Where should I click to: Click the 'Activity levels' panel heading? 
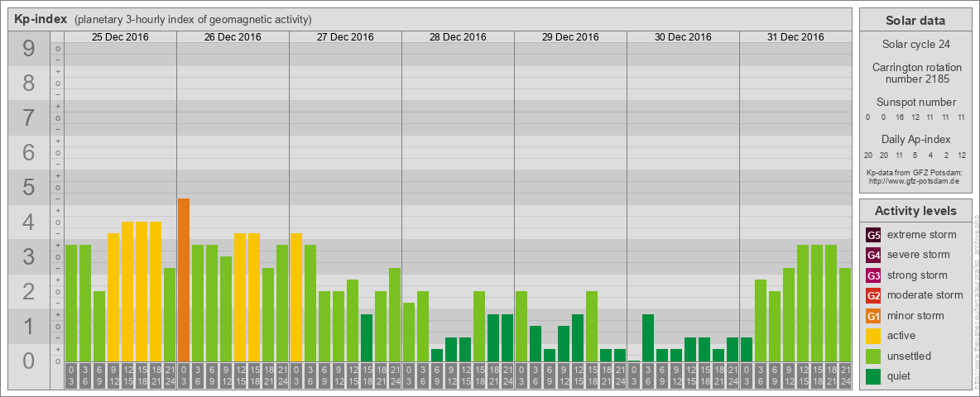click(x=915, y=211)
